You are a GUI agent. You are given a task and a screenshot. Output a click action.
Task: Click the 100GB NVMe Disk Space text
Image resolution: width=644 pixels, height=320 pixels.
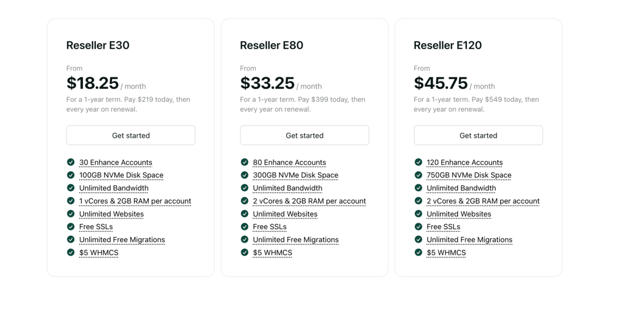(121, 175)
